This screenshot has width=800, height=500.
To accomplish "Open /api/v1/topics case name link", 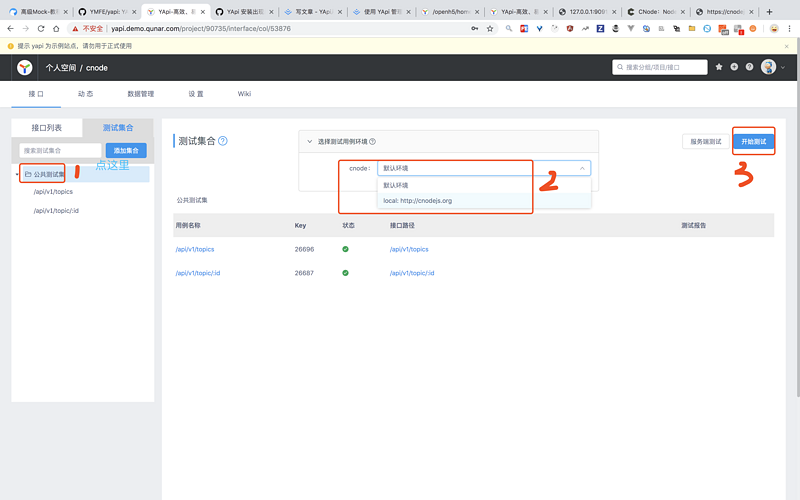I will (195, 249).
